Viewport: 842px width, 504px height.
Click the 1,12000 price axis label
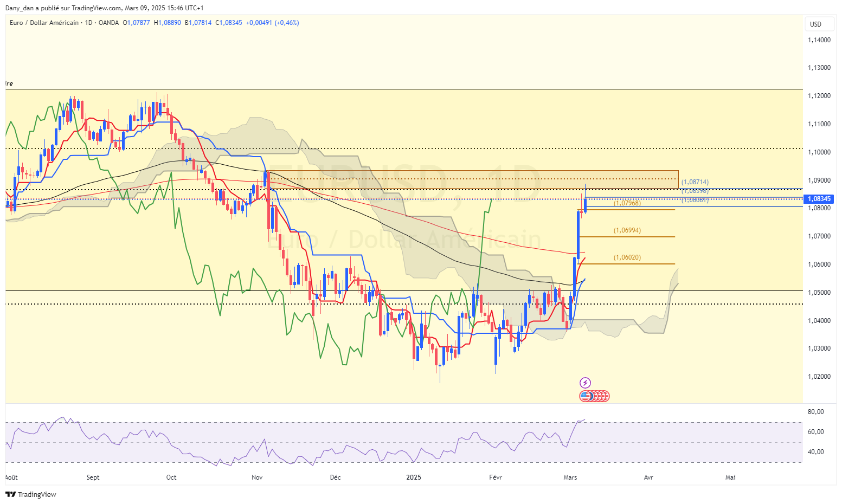click(819, 96)
